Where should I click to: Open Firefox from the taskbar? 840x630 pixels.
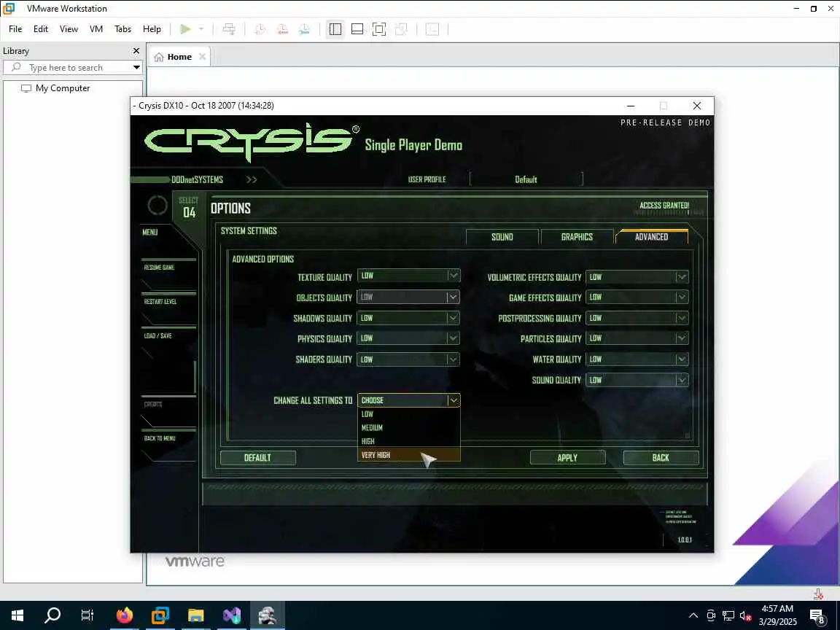(x=124, y=615)
